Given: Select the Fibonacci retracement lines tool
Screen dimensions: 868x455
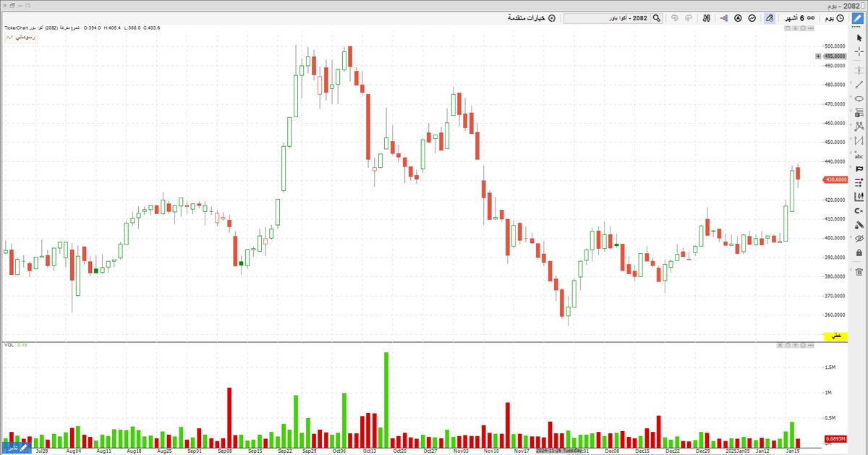Looking at the screenshot, I should [x=859, y=112].
